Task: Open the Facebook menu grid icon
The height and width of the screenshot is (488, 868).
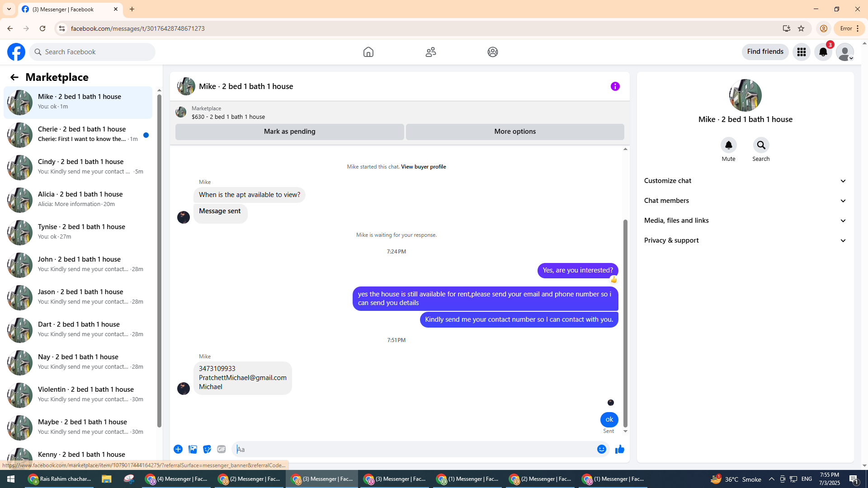Action: tap(801, 52)
